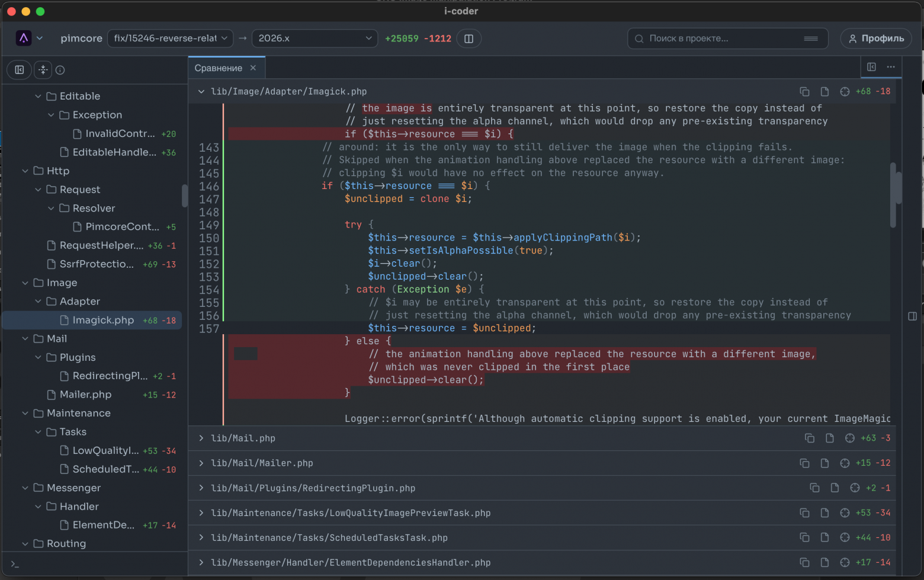Click the project search input field
Screen dimensions: 924x580
[x=727, y=39]
